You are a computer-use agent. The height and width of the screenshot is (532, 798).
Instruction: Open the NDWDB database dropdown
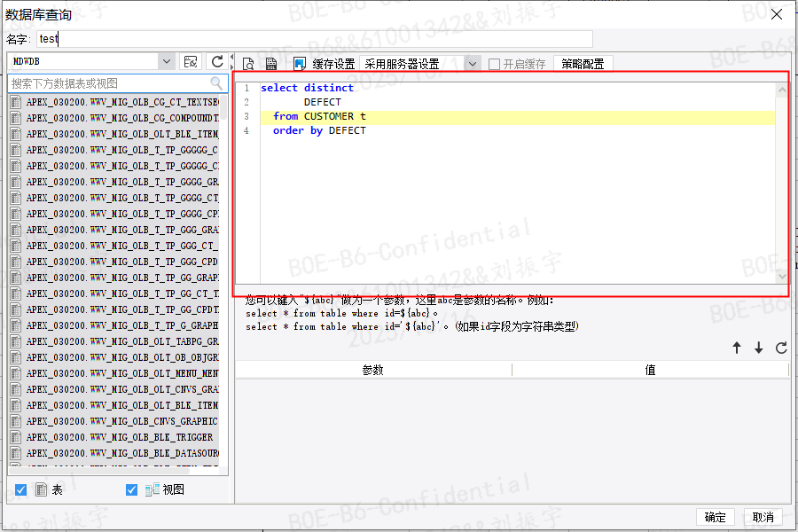pos(166,61)
